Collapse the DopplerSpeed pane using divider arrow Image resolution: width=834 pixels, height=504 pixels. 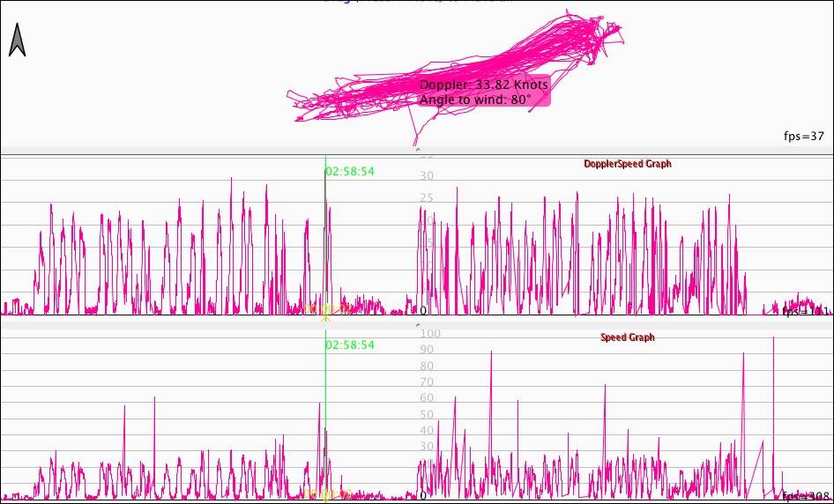pos(417,324)
